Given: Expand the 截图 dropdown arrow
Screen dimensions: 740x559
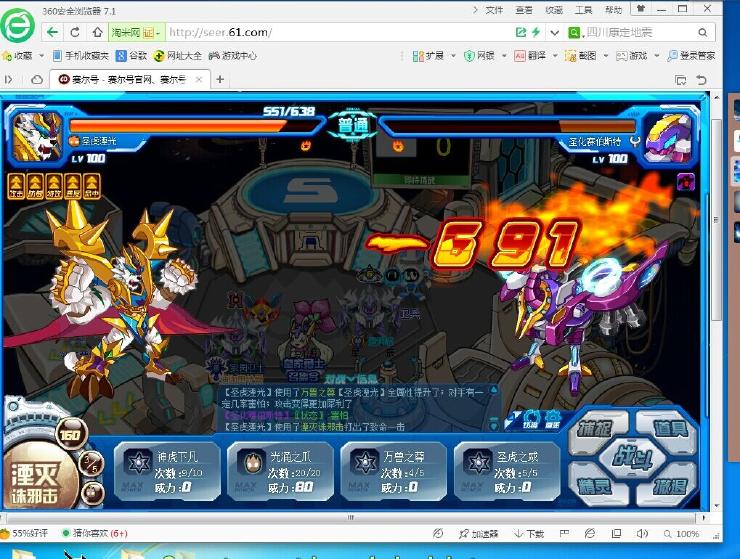Looking at the screenshot, I should (x=605, y=56).
